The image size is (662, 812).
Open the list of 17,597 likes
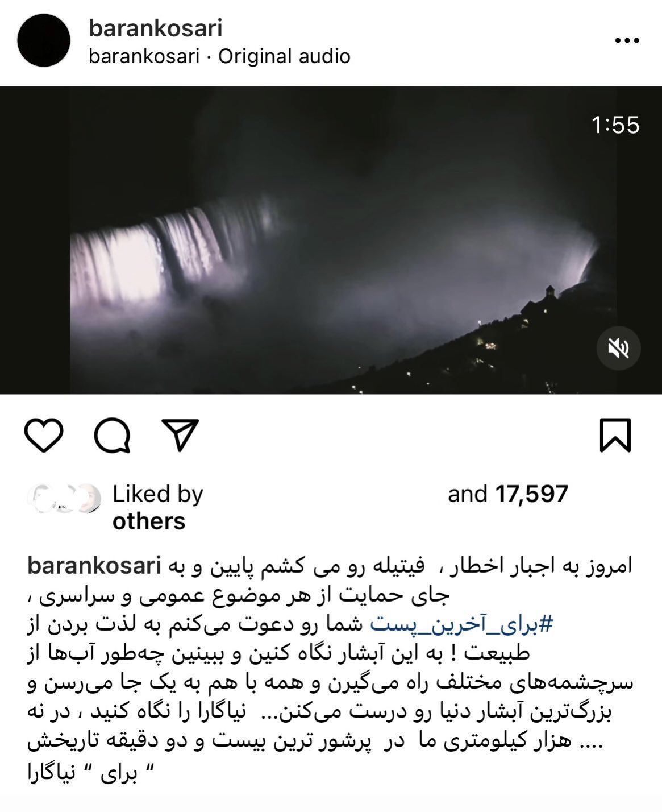point(531,494)
